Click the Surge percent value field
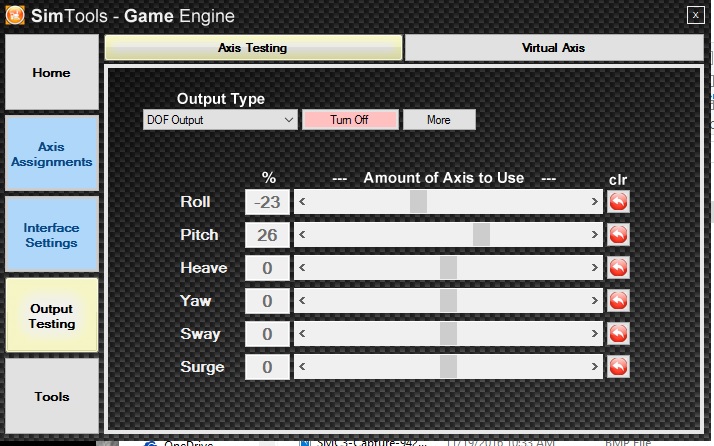This screenshot has height=446, width=714. pyautogui.click(x=267, y=367)
